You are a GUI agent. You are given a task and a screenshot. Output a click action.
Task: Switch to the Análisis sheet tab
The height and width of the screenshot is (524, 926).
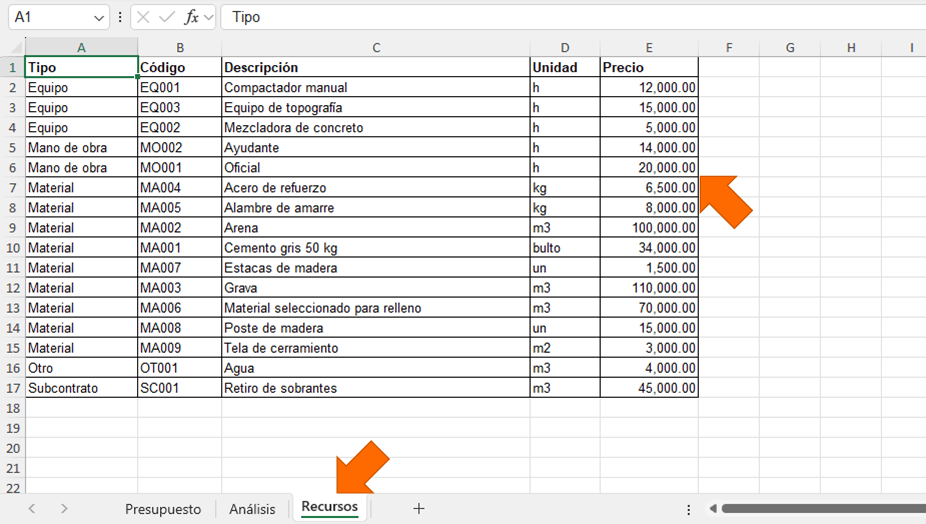[x=252, y=509]
